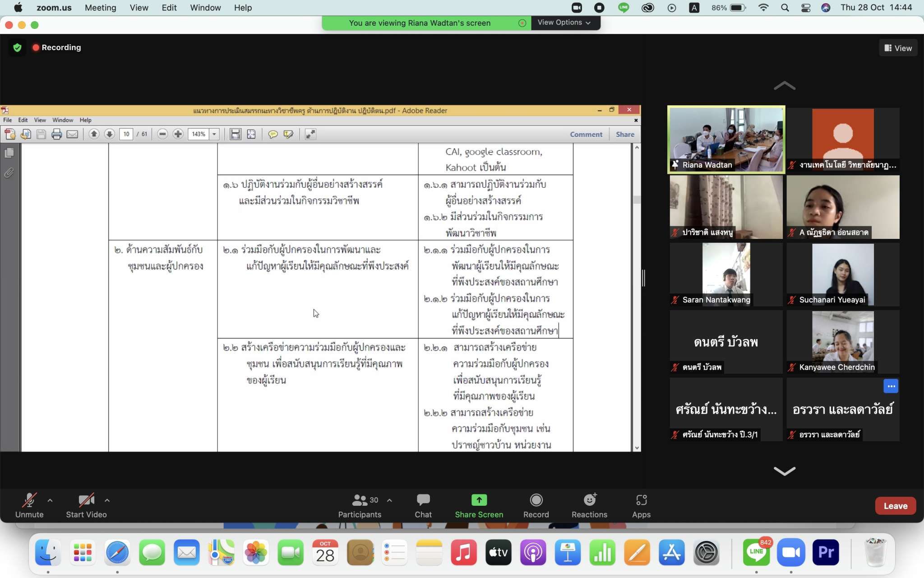Click the Share Screen icon
This screenshot has width=924, height=578.
point(479,500)
